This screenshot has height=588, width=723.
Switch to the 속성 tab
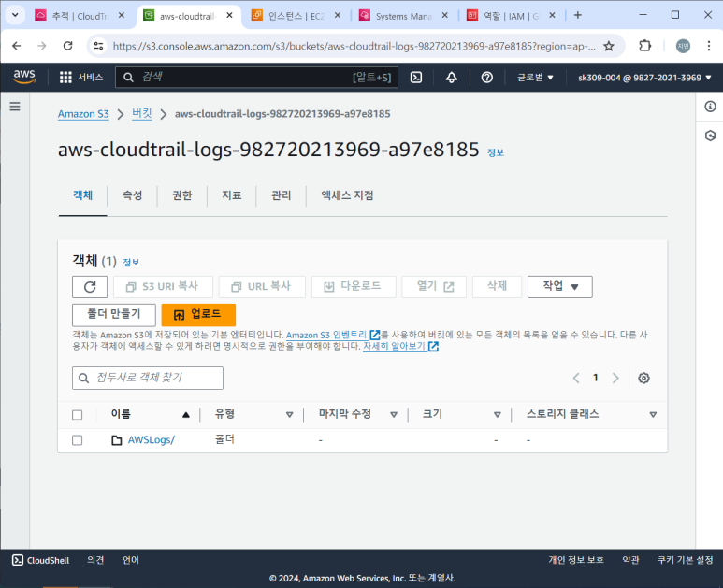pyautogui.click(x=132, y=195)
